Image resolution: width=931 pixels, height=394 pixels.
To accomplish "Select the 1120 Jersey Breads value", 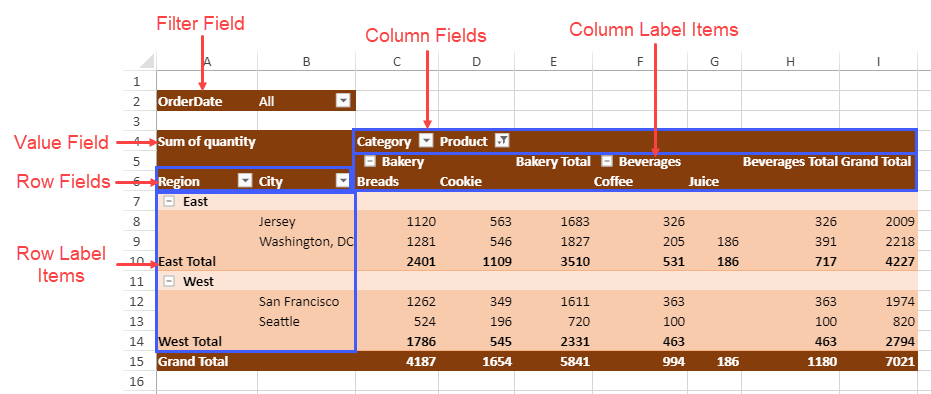I will click(422, 222).
